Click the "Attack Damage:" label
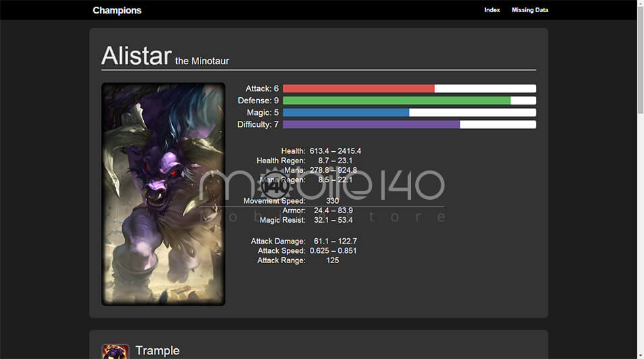 click(278, 241)
